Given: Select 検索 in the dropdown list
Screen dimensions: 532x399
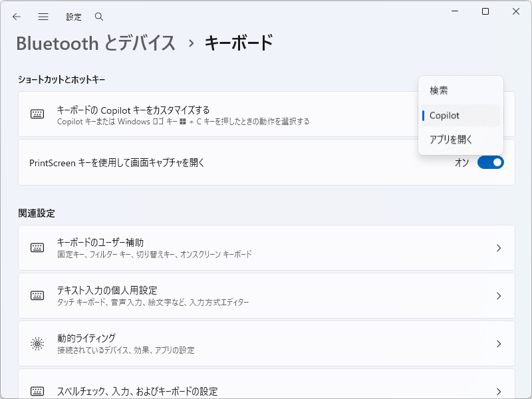Looking at the screenshot, I should coord(461,90).
